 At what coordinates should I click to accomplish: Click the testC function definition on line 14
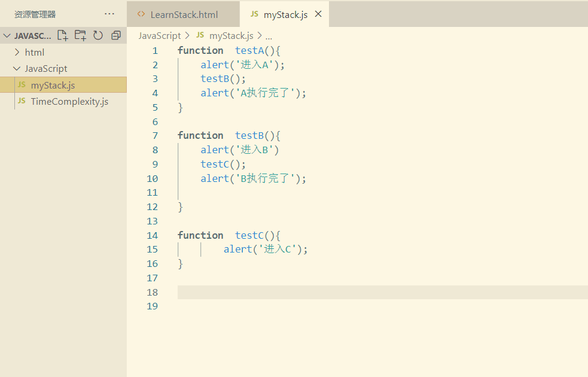pos(249,235)
